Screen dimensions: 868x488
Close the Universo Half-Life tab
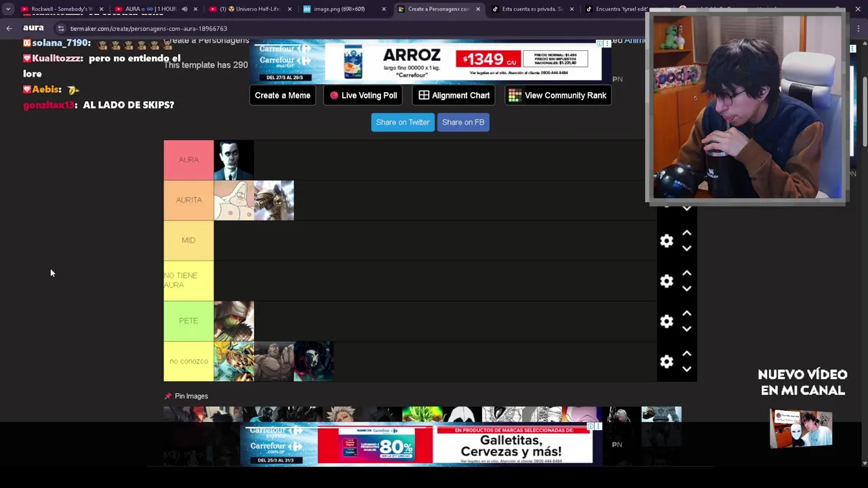point(290,9)
